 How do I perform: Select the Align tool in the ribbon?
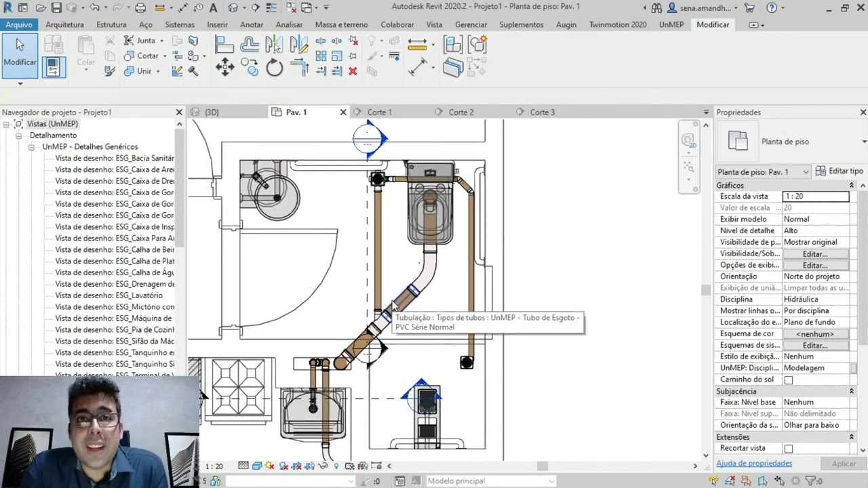coord(224,45)
